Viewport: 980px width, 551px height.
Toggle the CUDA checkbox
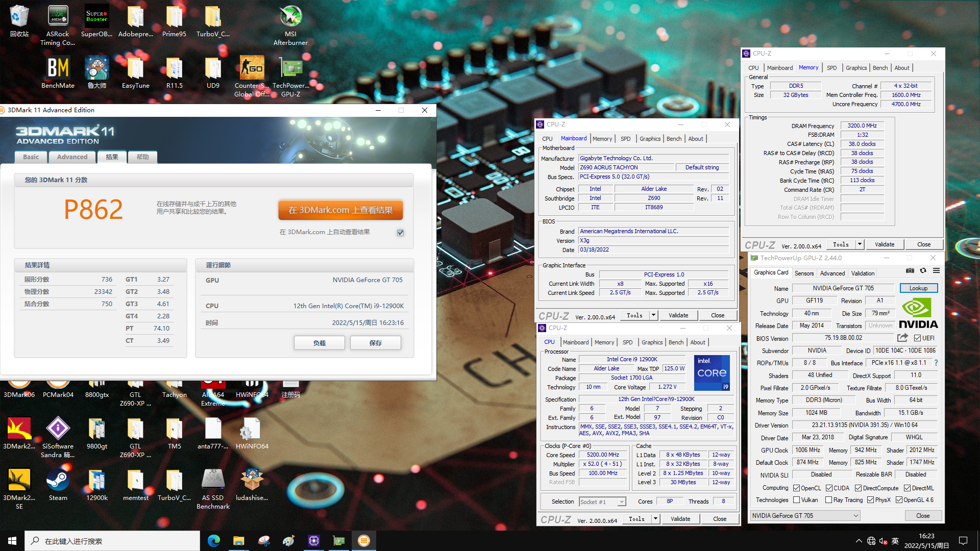click(829, 488)
